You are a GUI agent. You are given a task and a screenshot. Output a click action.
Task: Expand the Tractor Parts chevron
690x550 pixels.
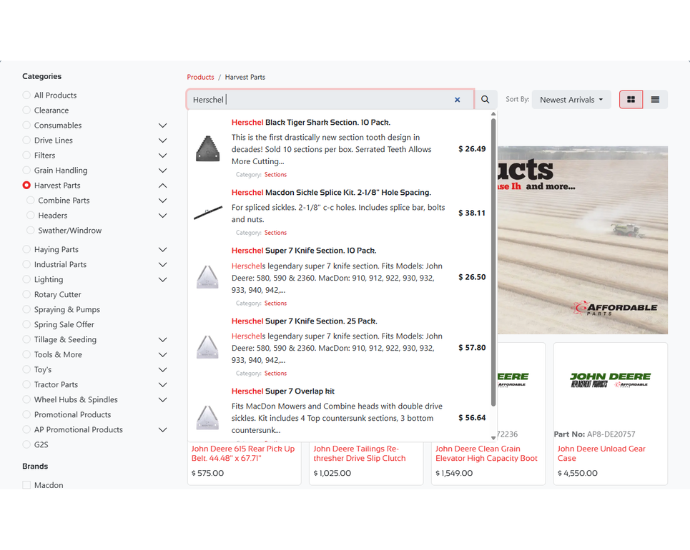click(163, 385)
